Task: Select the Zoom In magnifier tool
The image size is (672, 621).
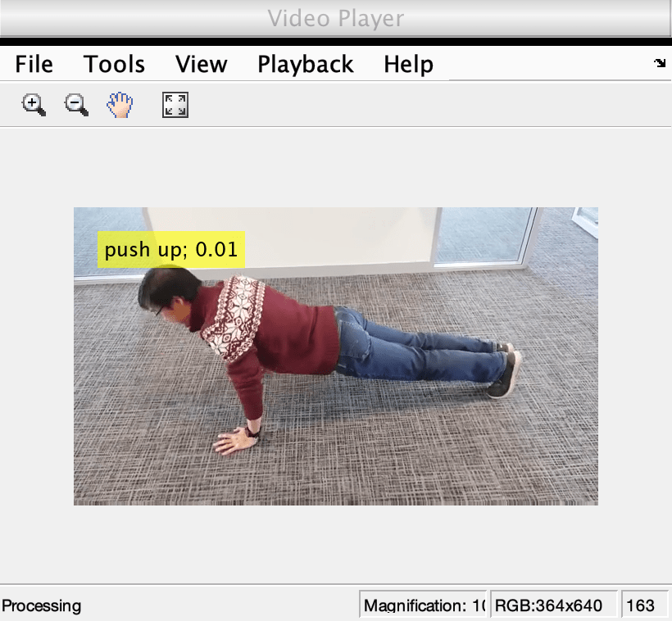Action: click(34, 105)
